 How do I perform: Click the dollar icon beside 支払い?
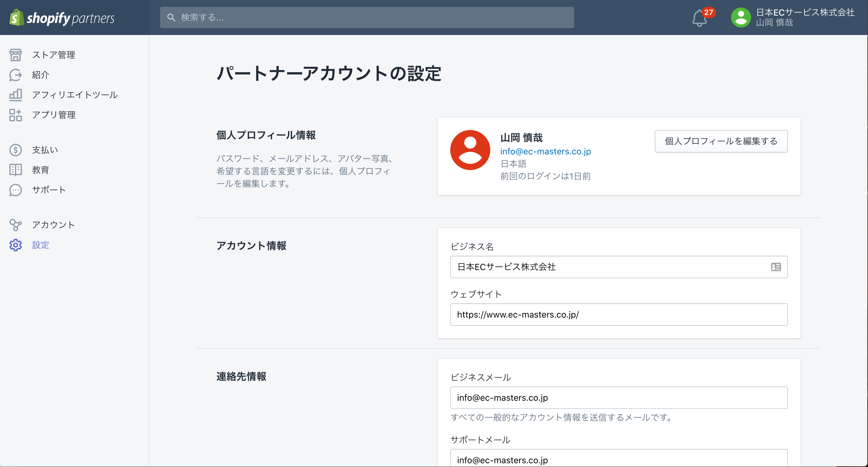pos(16,150)
